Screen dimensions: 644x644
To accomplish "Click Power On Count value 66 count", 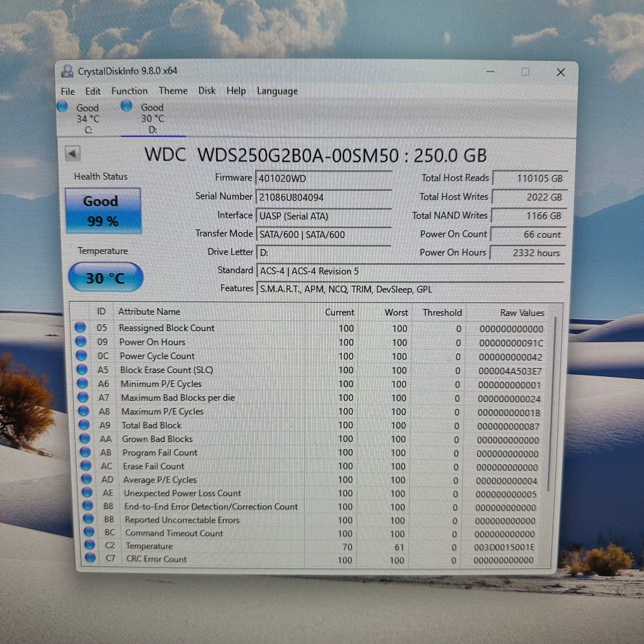I will point(528,234).
